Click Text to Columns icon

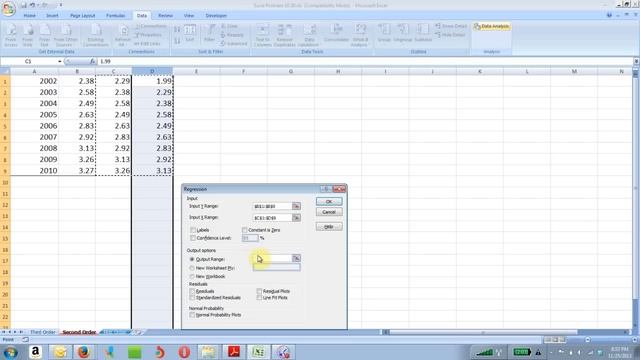(262, 35)
